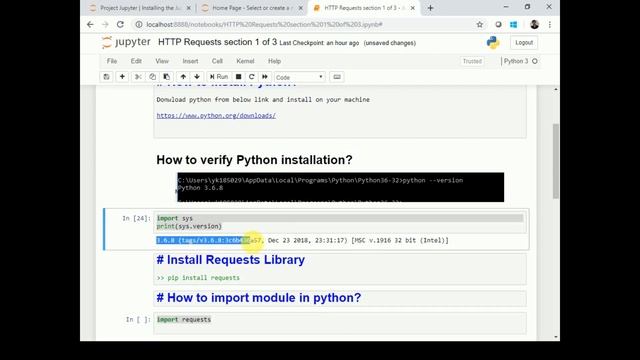640x360 pixels.
Task: View site information icon in address bar
Action: (x=139, y=24)
